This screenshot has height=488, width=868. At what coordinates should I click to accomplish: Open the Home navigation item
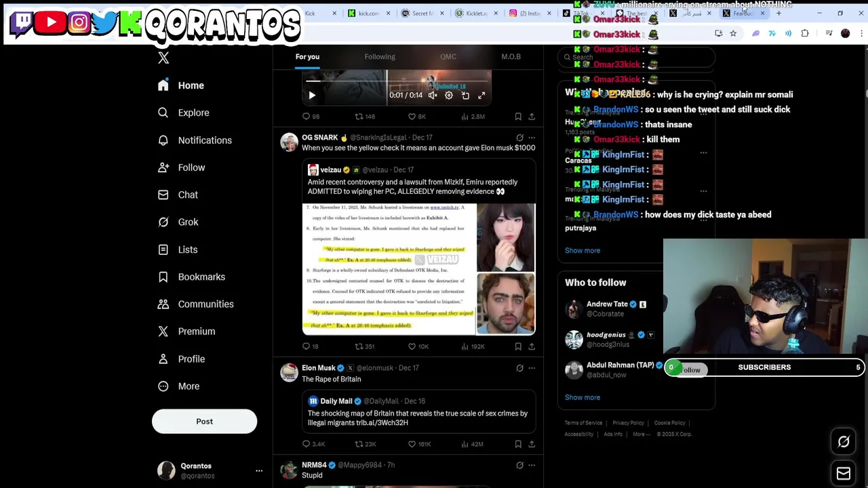click(180, 85)
